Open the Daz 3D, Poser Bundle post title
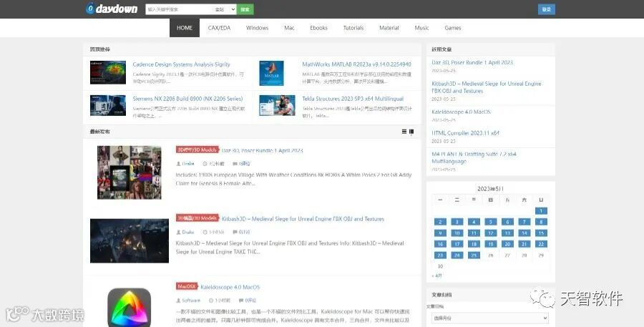644x327 pixels. pos(263,151)
